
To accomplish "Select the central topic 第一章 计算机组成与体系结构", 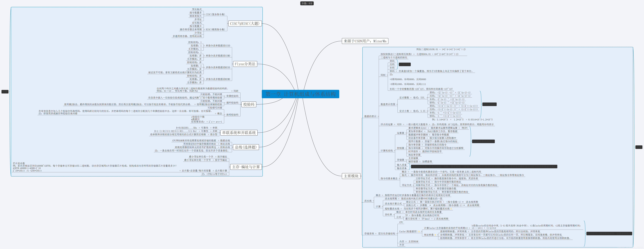I will click(300, 94).
